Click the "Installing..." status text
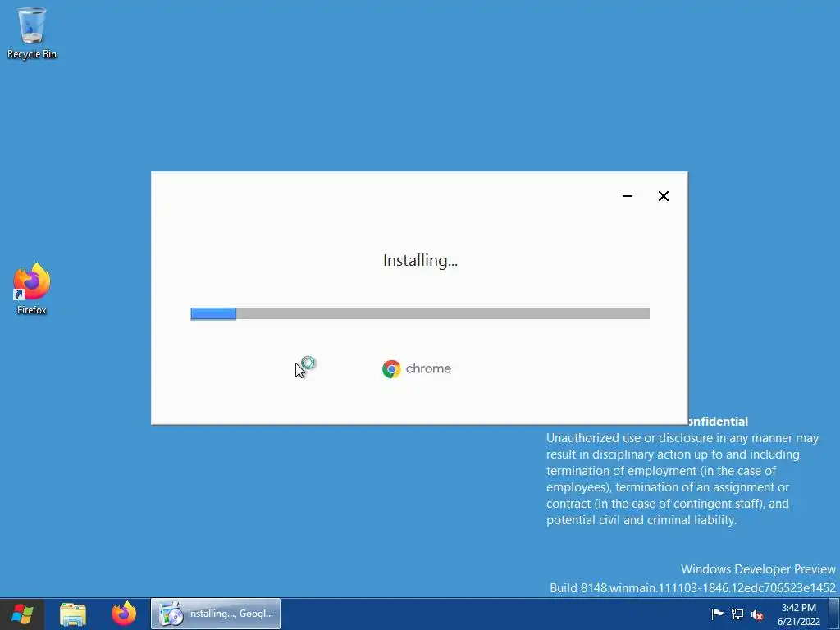The height and width of the screenshot is (630, 840). coord(421,260)
